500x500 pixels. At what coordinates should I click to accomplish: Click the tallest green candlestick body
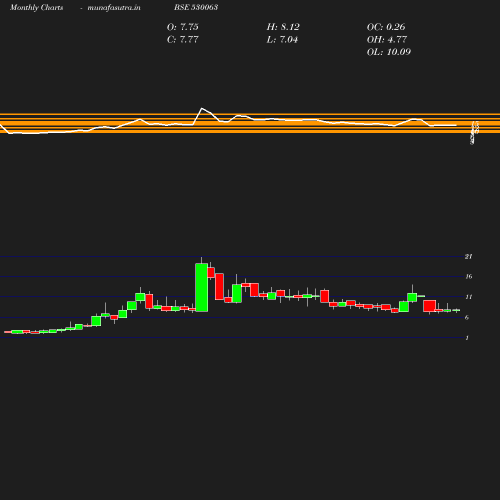point(202,287)
